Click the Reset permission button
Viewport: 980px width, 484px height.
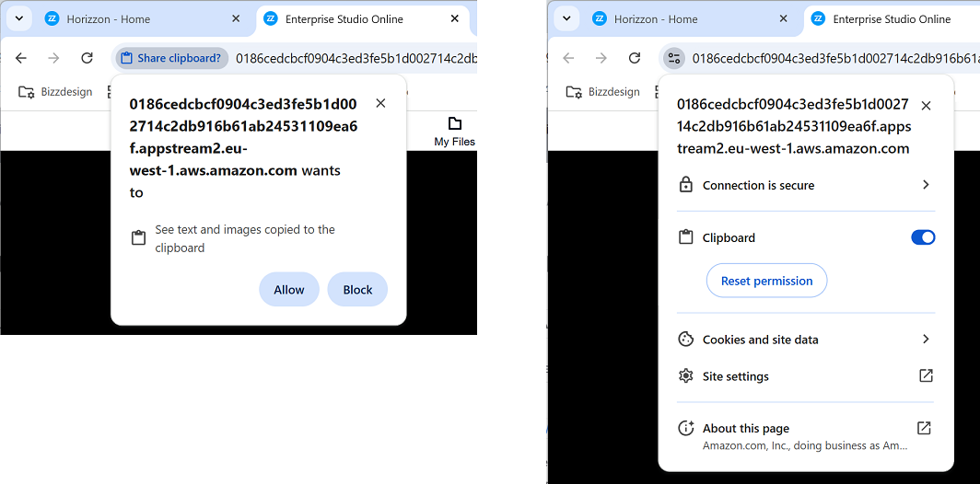coord(767,281)
